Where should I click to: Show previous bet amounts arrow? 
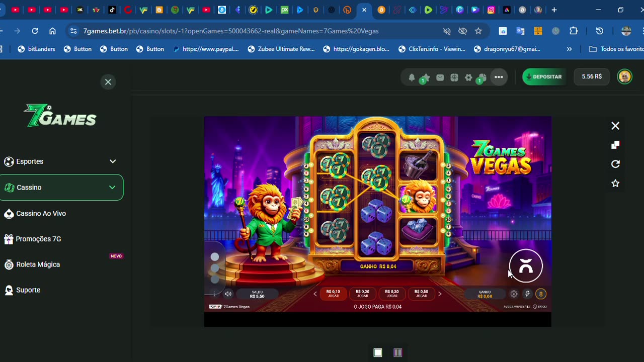pos(315,294)
